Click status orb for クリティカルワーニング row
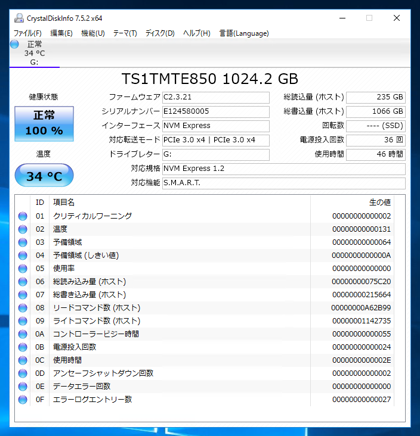This screenshot has height=436, width=420. click(x=23, y=216)
